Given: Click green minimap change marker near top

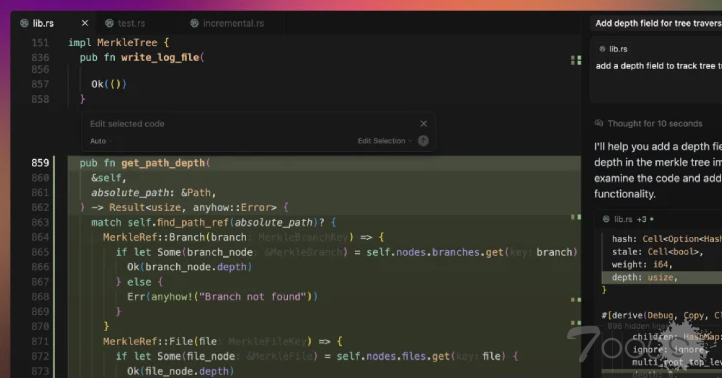Looking at the screenshot, I should point(576,60).
